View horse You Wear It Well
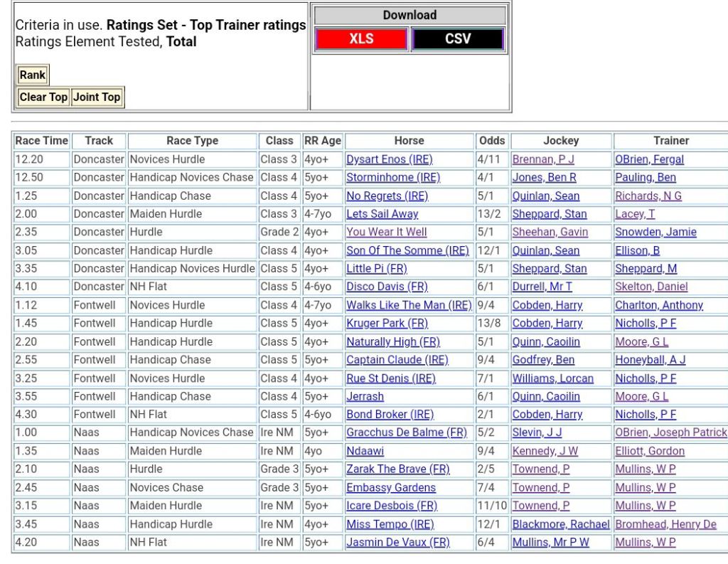728x564 pixels. click(x=387, y=232)
